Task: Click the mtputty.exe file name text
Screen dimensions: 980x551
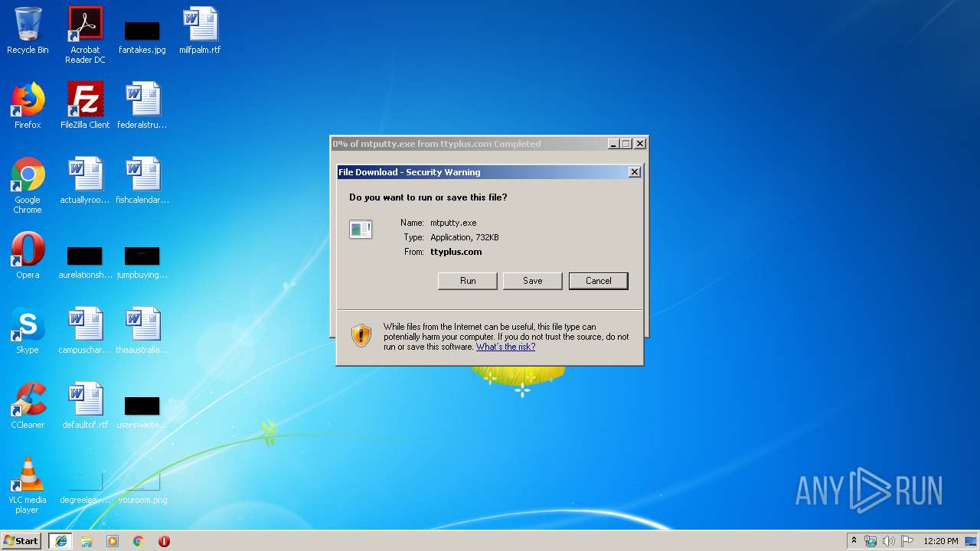Action: point(453,223)
